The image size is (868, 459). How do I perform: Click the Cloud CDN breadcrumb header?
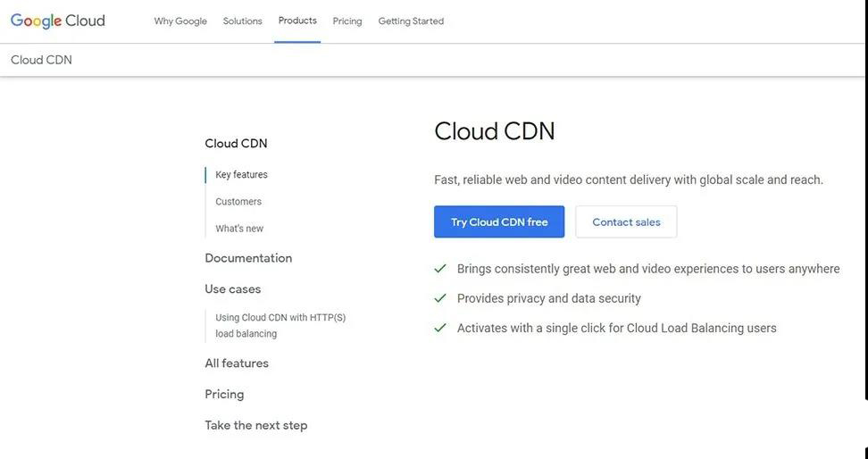click(41, 60)
